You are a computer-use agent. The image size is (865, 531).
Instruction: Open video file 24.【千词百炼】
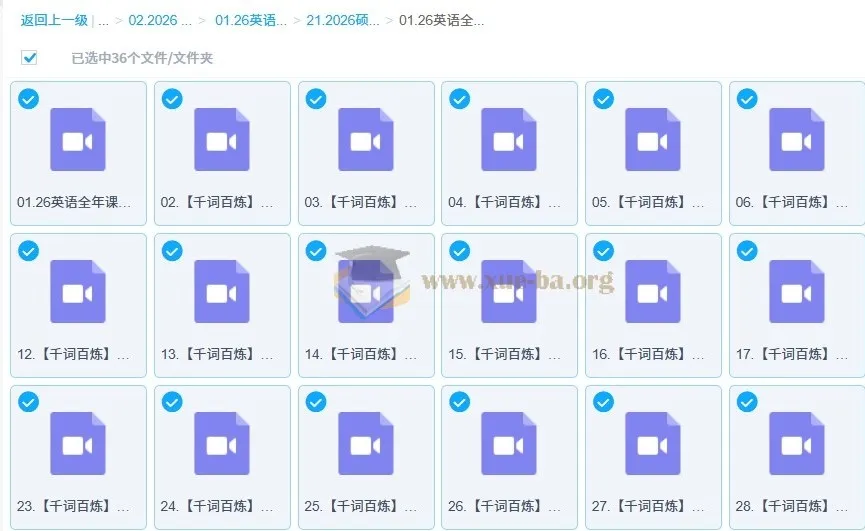222,457
